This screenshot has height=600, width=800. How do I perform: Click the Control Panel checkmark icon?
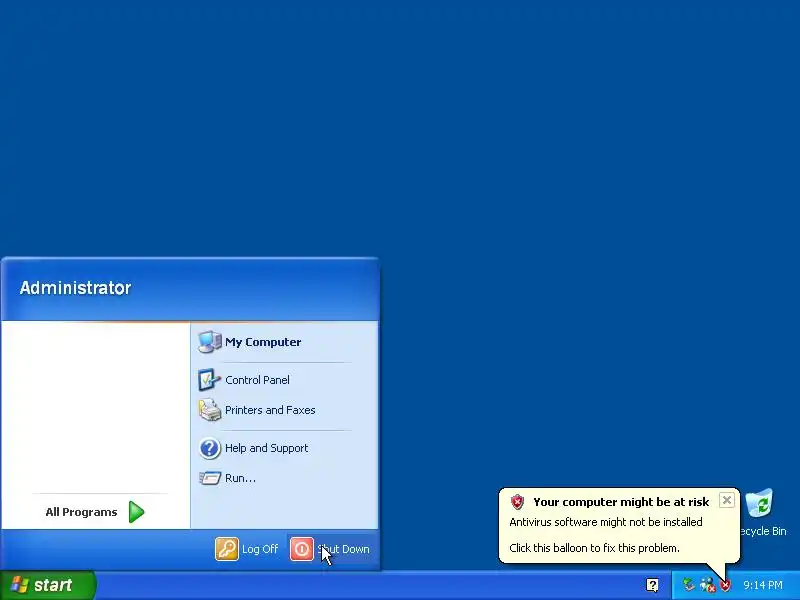click(x=209, y=380)
